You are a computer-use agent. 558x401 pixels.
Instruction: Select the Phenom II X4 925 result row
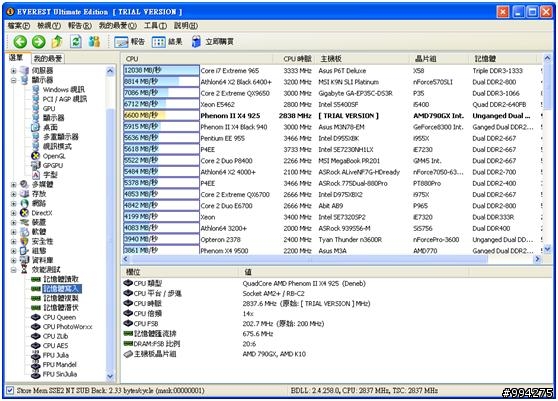(x=332, y=116)
